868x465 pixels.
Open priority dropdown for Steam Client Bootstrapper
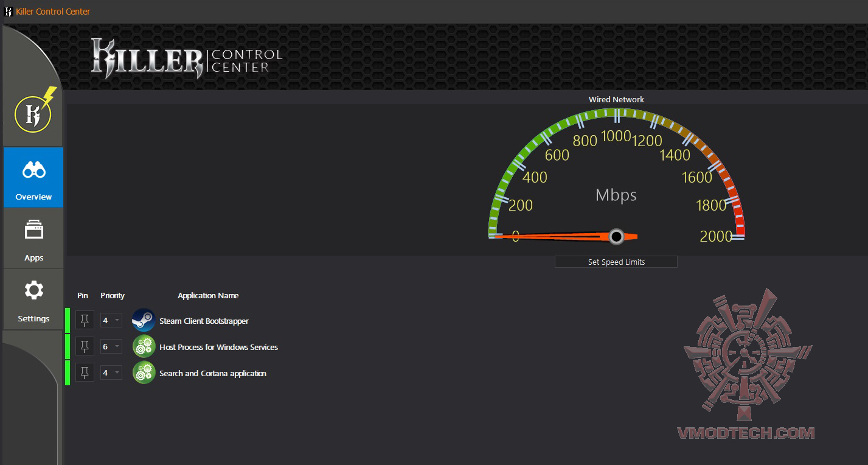(111, 320)
